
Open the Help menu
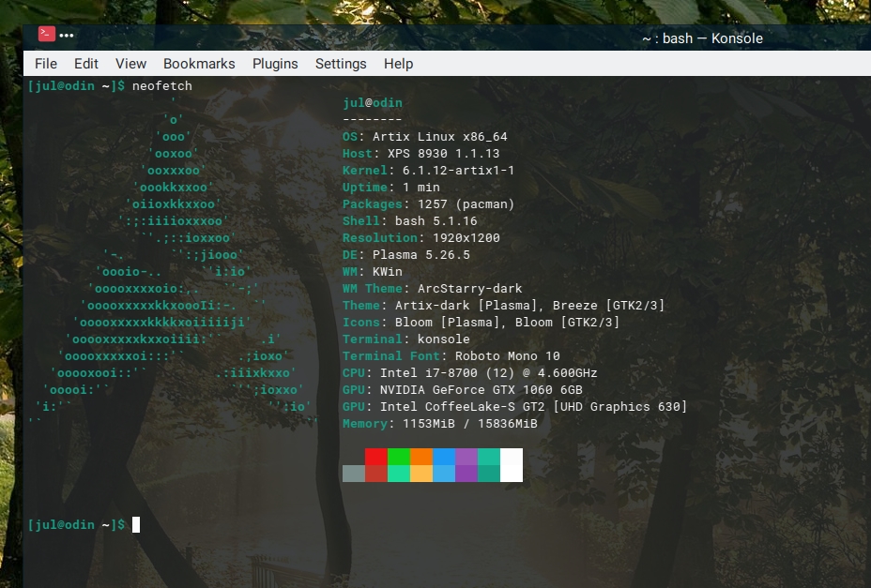click(398, 64)
